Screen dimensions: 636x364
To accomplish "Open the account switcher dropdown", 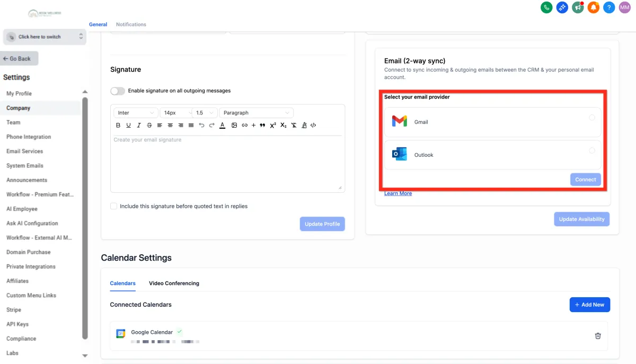I will [x=45, y=37].
